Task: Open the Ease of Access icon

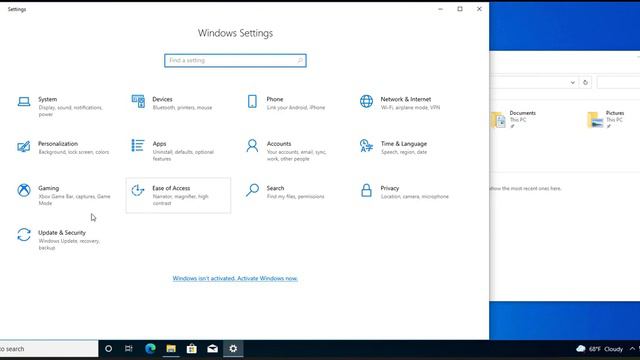Action: pos(138,190)
